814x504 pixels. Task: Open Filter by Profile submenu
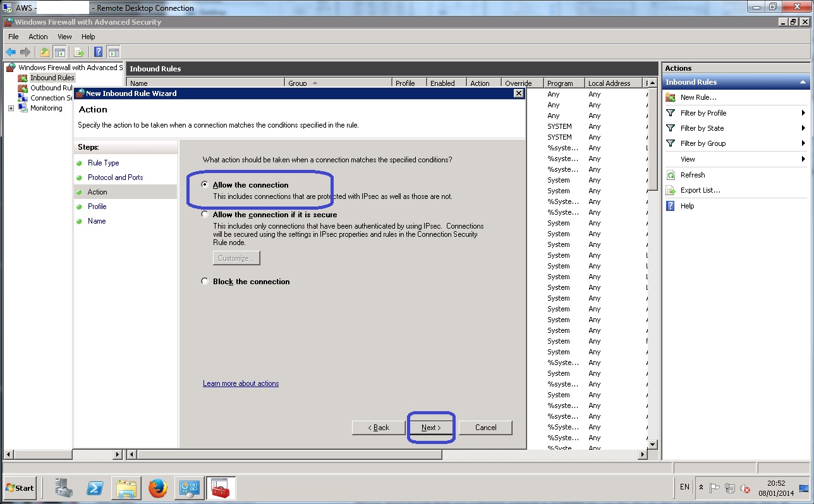coord(736,113)
